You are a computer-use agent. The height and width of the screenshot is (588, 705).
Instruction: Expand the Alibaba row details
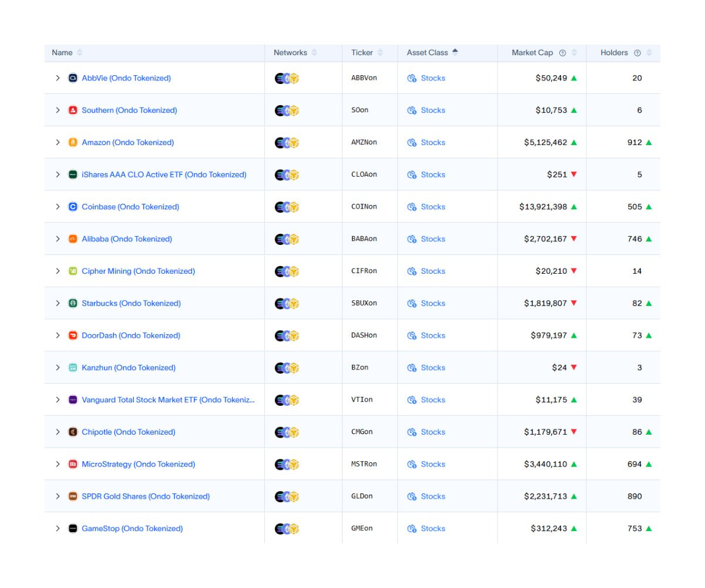click(x=58, y=239)
